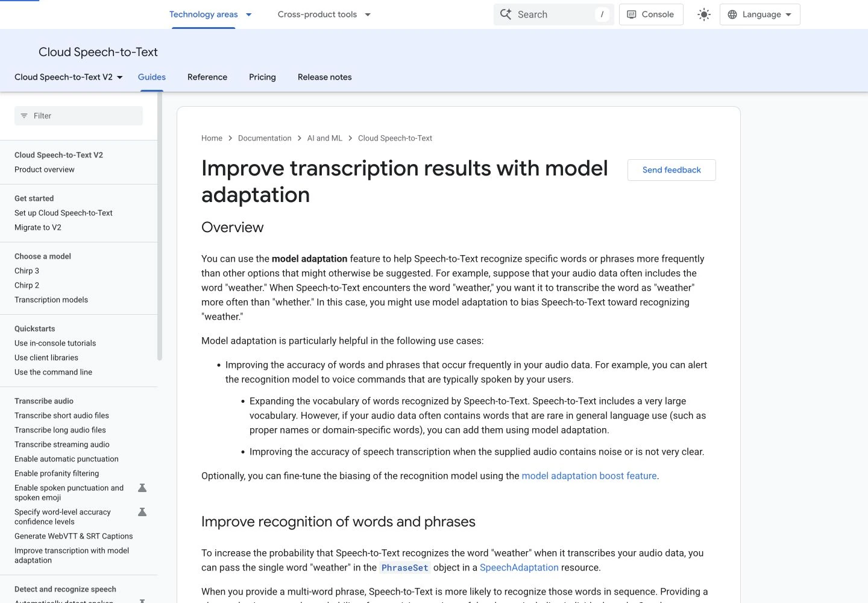868x603 pixels.
Task: Open Transcribe long audio files
Action: [x=60, y=430]
